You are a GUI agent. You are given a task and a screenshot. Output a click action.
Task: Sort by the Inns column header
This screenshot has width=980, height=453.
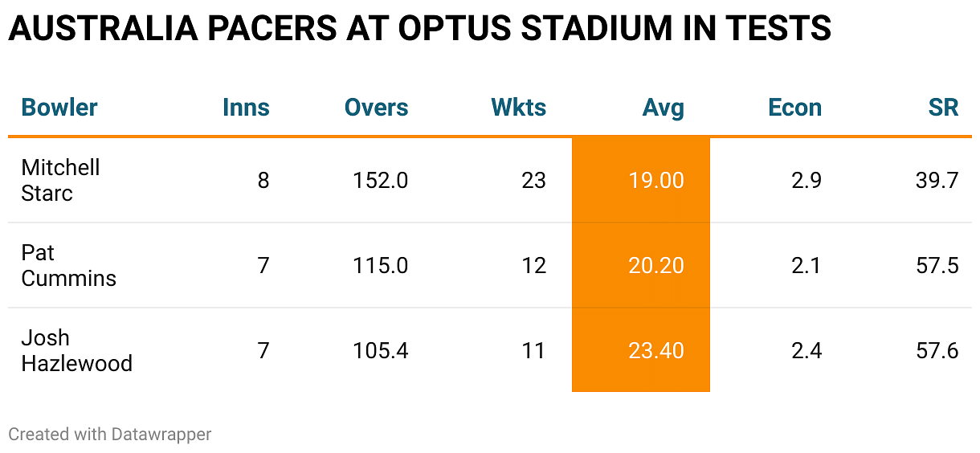click(246, 108)
